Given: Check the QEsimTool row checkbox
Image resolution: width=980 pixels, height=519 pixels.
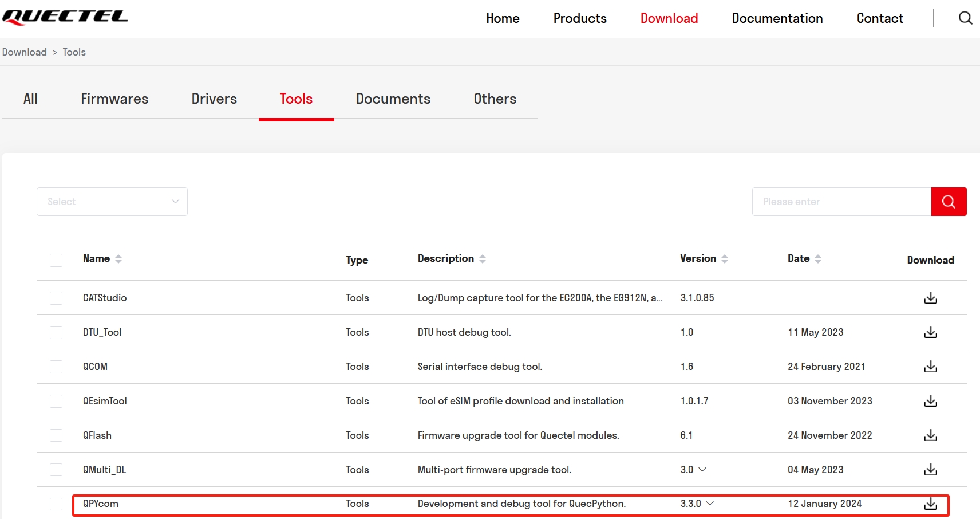Looking at the screenshot, I should point(56,401).
